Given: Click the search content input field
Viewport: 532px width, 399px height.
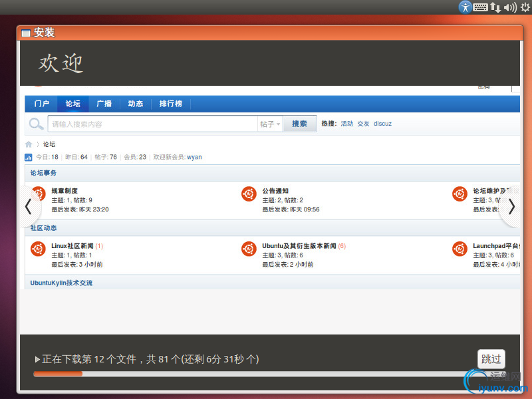Looking at the screenshot, I should coord(153,124).
